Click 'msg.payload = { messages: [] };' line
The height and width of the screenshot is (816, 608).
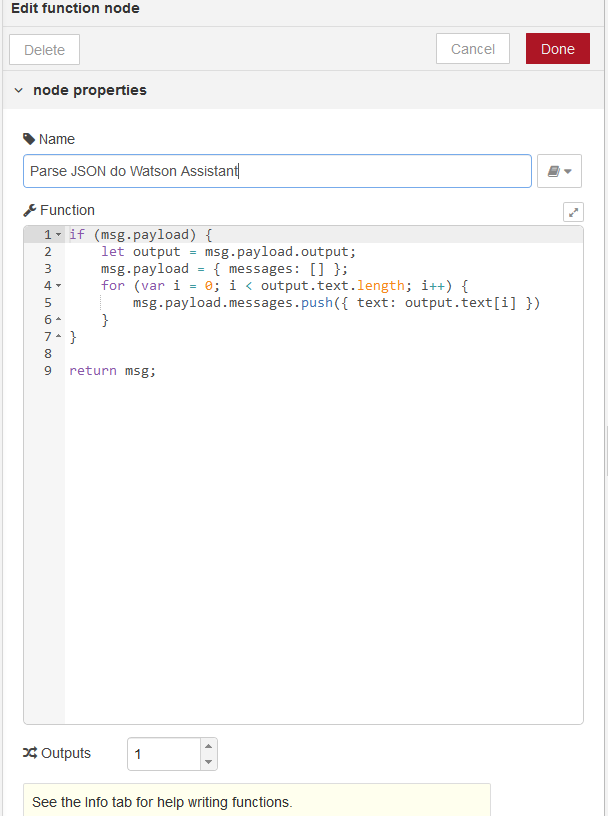pyautogui.click(x=224, y=269)
